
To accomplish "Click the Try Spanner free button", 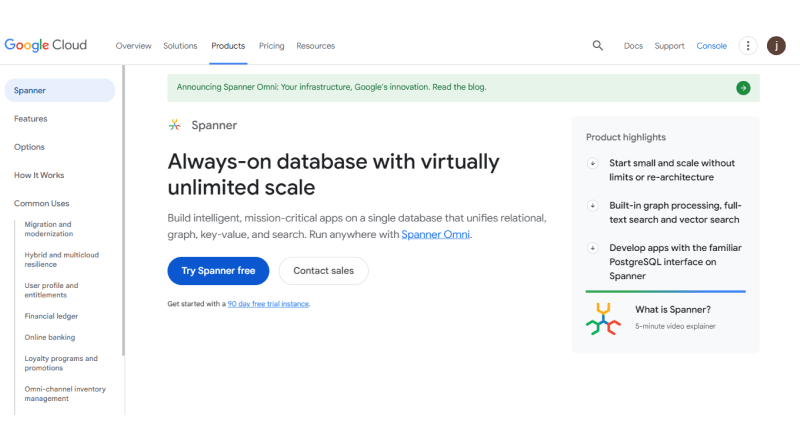I will click(x=218, y=271).
